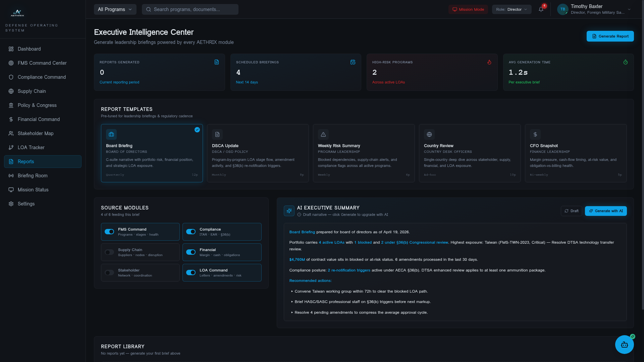Click "2 re-notification triggers" link
The height and width of the screenshot is (362, 644).
pyautogui.click(x=349, y=270)
